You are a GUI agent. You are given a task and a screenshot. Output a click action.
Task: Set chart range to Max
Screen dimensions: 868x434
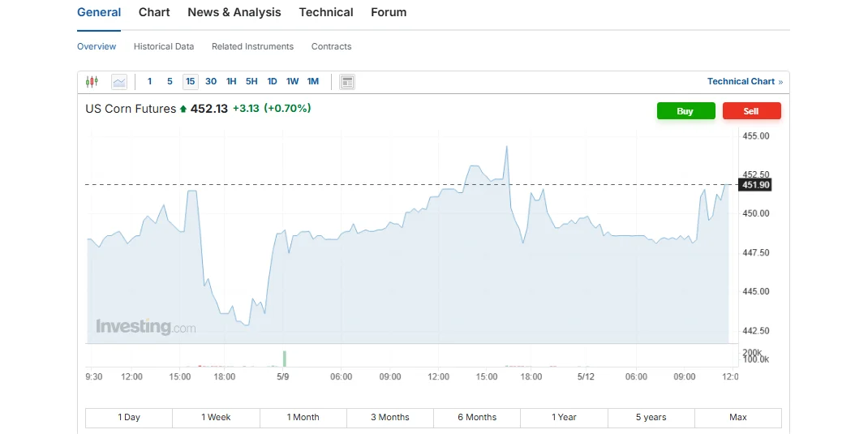(x=737, y=417)
